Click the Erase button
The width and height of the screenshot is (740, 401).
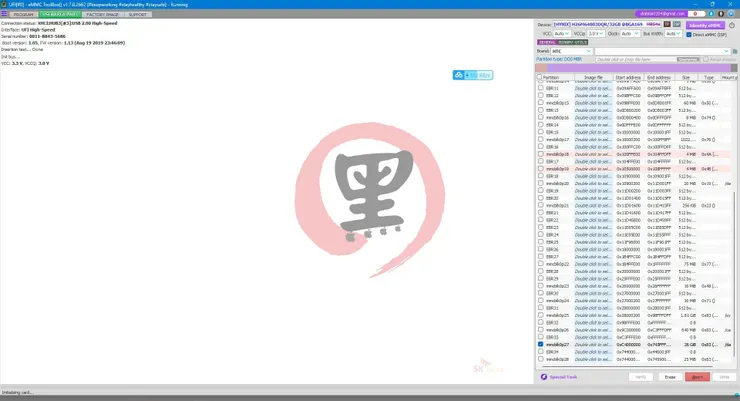pyautogui.click(x=670, y=377)
